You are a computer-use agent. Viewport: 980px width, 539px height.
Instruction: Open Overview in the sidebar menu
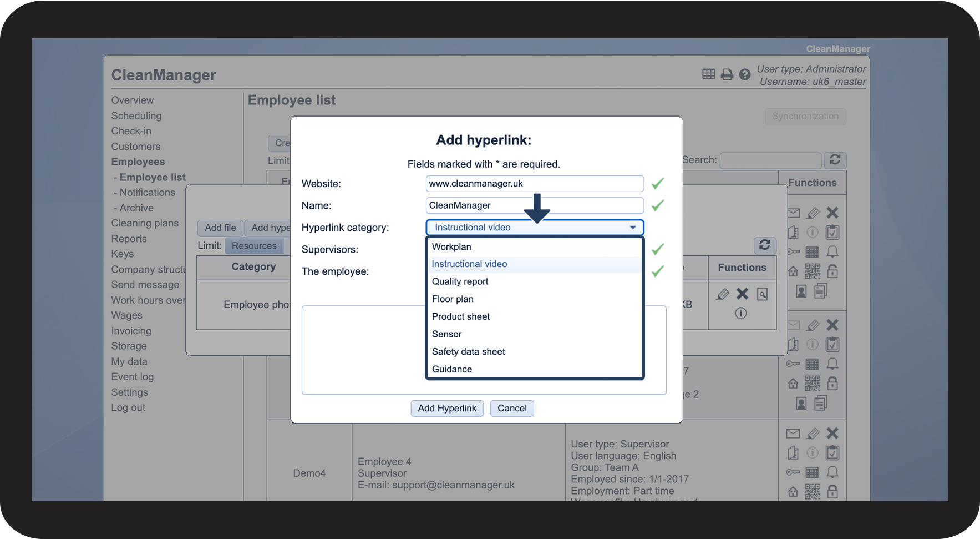[x=133, y=100]
